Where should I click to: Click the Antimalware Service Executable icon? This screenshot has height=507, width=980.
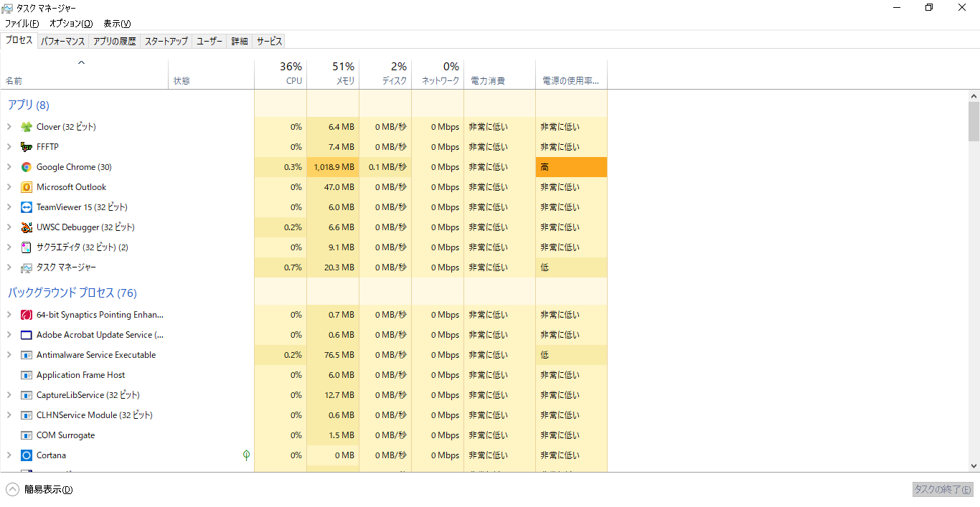point(27,355)
